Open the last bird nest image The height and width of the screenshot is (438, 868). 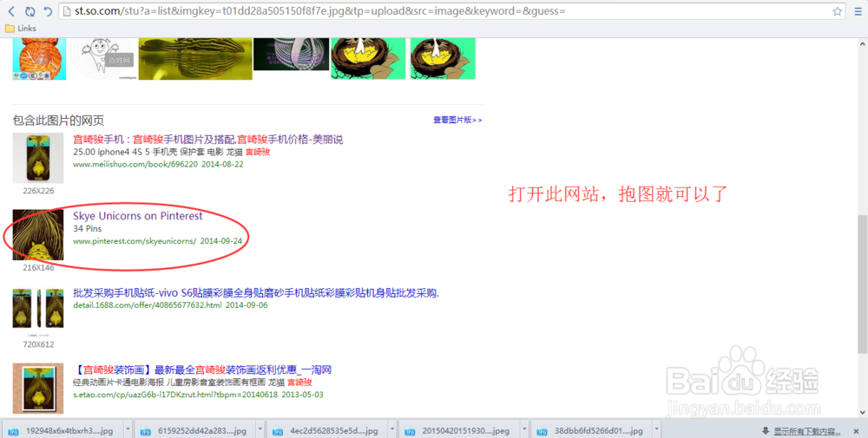tap(443, 59)
